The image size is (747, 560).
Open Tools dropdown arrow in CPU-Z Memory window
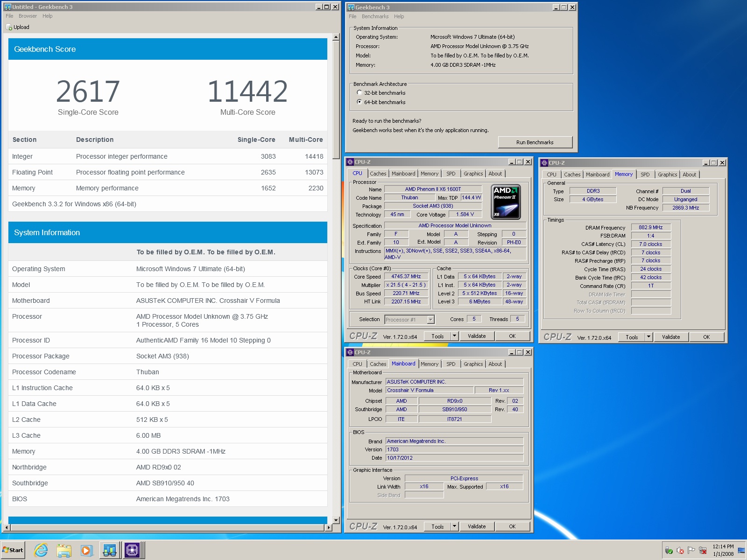(648, 337)
